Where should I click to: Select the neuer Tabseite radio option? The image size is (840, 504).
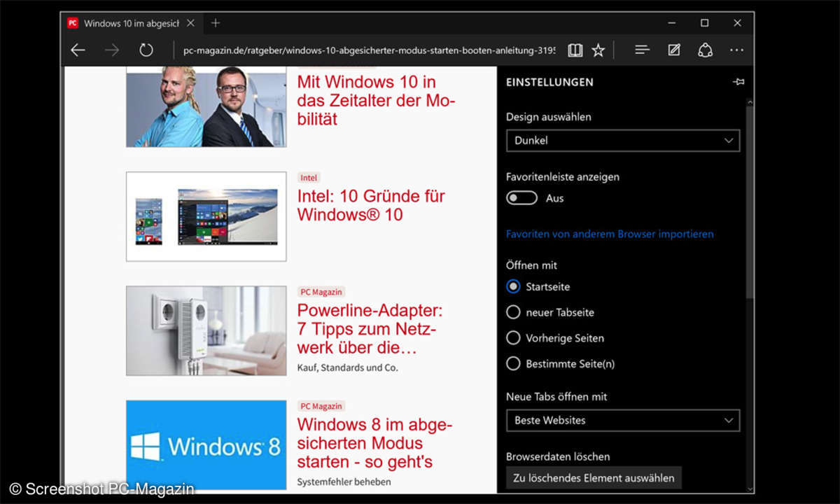click(x=513, y=312)
